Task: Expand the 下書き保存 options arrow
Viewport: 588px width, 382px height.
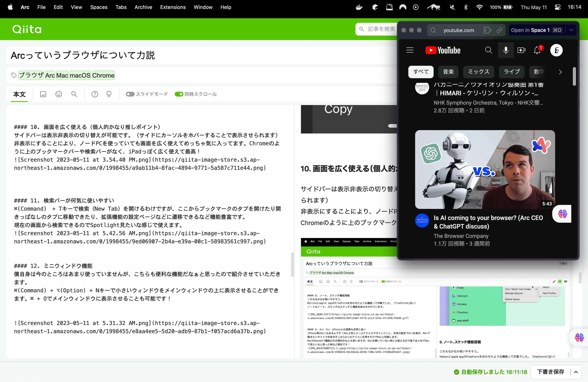Action: [x=576, y=372]
